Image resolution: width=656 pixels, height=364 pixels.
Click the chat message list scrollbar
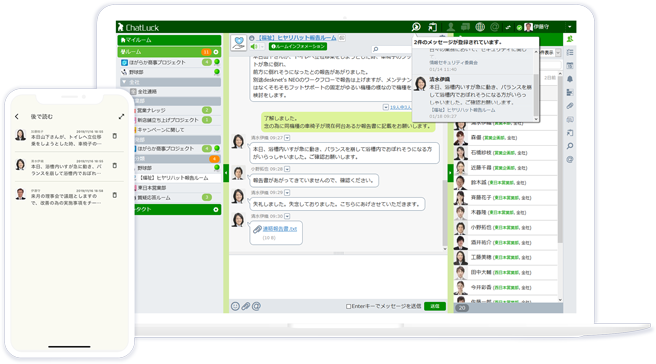click(445, 213)
